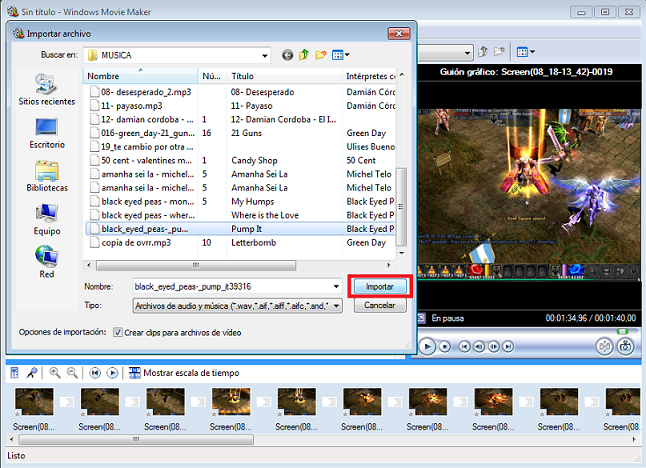The image size is (646, 468).
Task: Click the file list horizontal scrollbar
Action: point(196,265)
